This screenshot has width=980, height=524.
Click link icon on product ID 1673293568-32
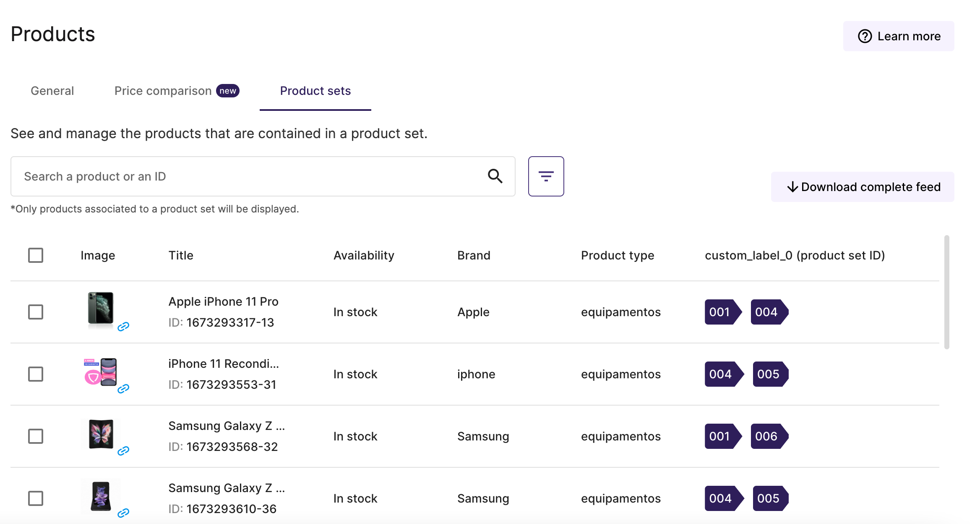coord(123,451)
